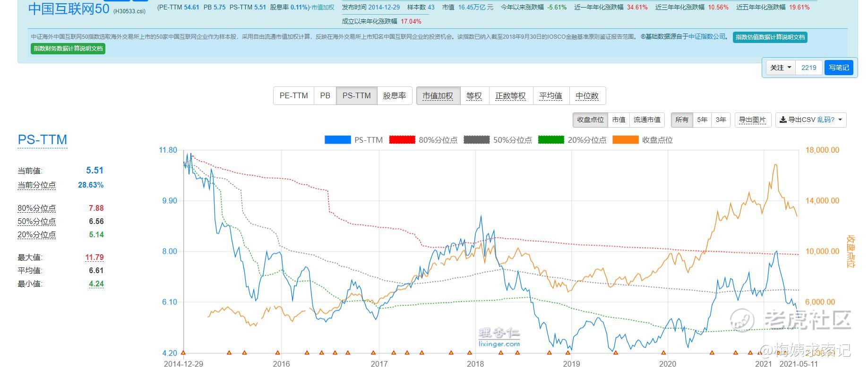Choose 市值加权 weighting method
Viewport: 868px width, 370px height.
(438, 96)
